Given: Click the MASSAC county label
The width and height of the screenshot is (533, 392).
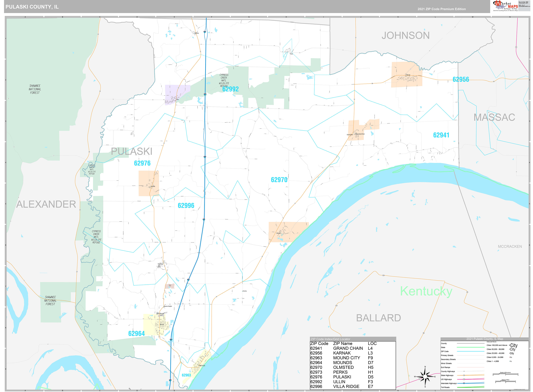Looking at the screenshot, I should (x=494, y=117).
